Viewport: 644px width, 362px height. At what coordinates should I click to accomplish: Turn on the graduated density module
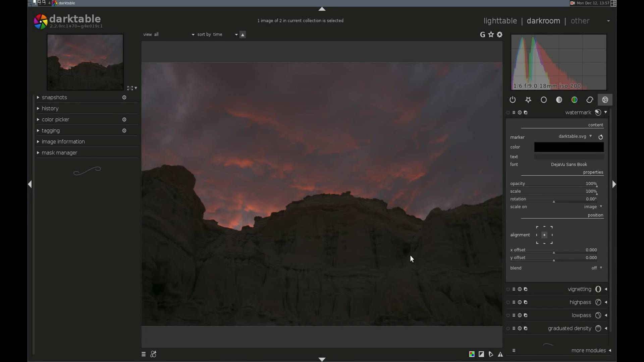pyautogui.click(x=508, y=328)
